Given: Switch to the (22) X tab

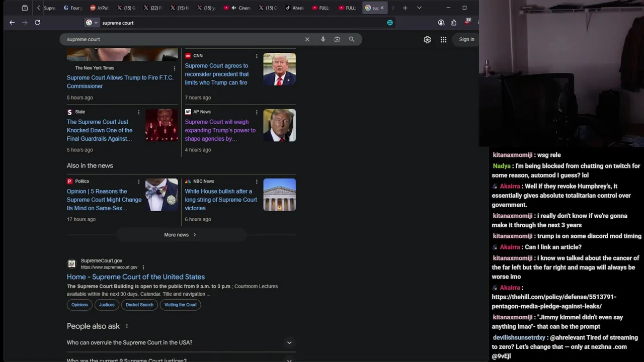Looking at the screenshot, I should click(152, 8).
